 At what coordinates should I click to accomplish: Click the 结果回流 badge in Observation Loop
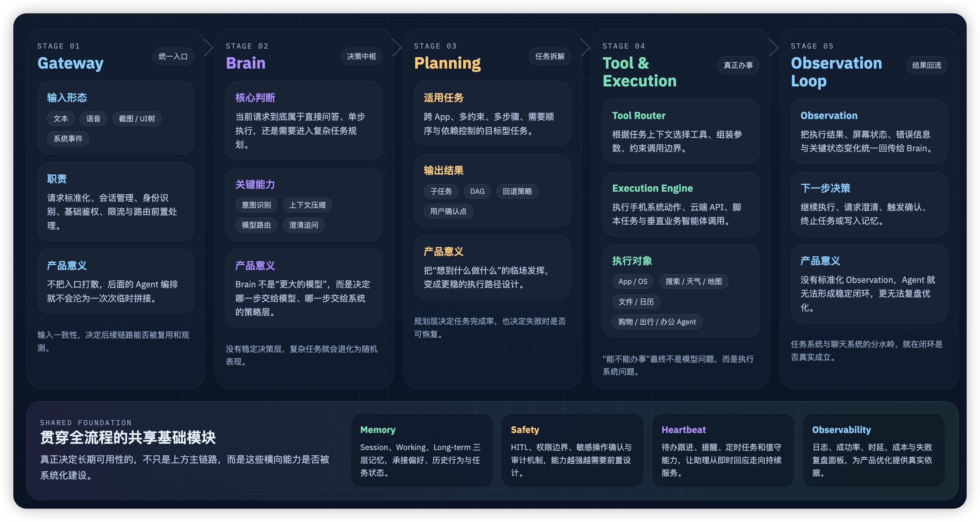(x=926, y=66)
